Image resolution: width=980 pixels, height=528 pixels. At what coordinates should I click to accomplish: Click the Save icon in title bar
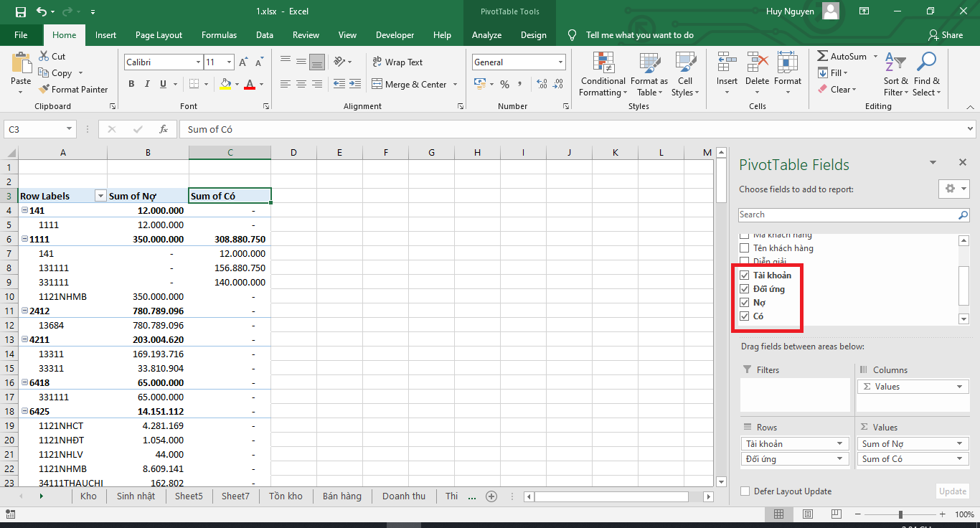[x=20, y=11]
